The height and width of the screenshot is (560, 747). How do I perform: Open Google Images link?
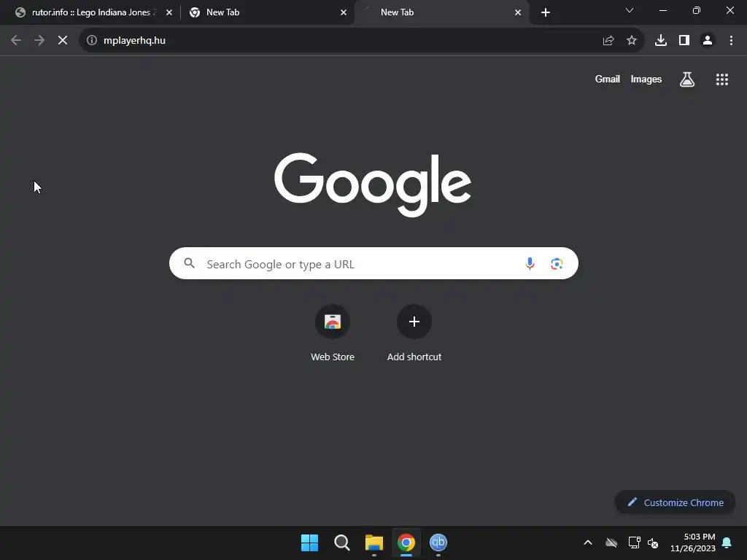click(x=646, y=79)
